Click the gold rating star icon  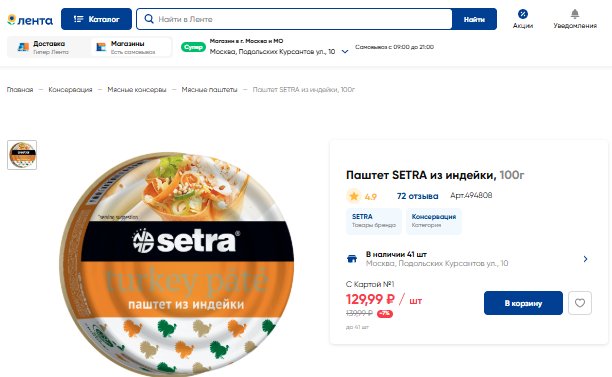click(x=354, y=196)
